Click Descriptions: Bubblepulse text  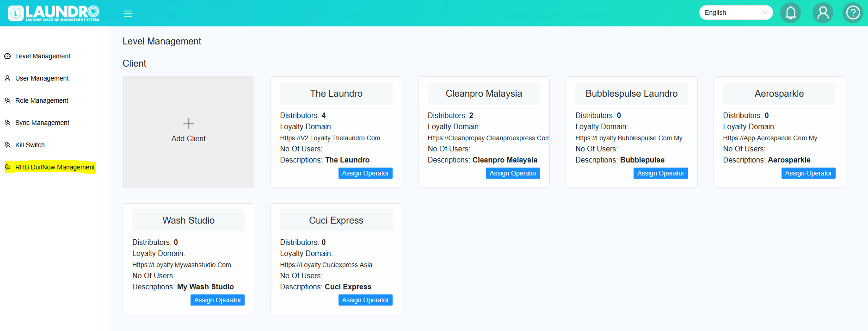coord(620,160)
